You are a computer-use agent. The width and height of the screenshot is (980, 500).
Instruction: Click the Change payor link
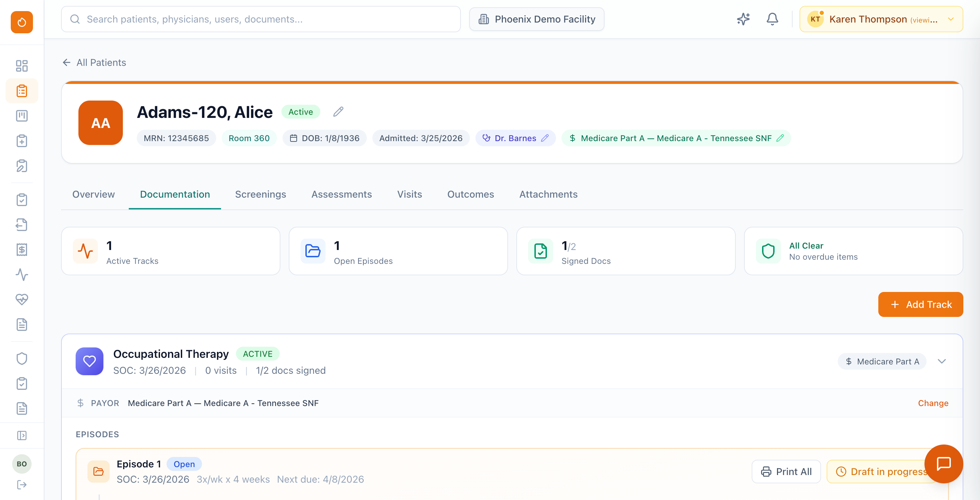933,403
